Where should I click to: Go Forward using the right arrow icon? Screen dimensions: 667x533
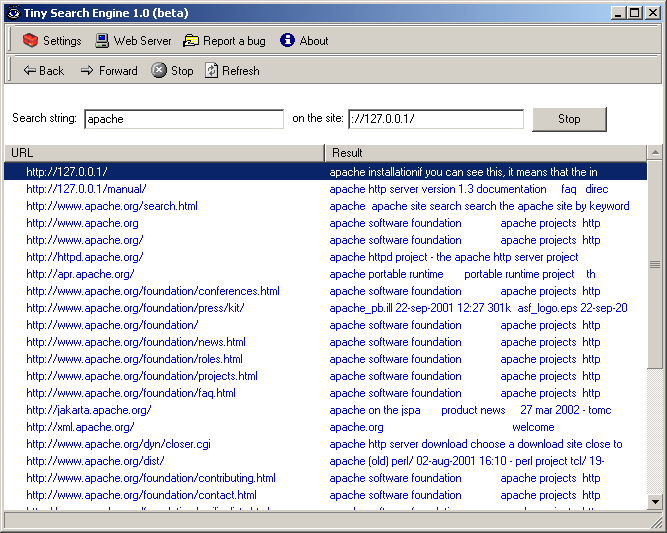pyautogui.click(x=87, y=70)
